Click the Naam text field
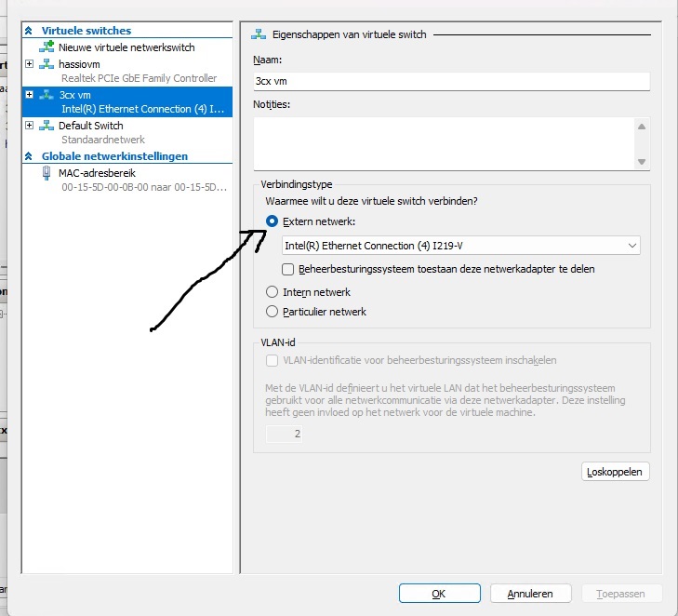Viewport: 678px width, 616px height. tap(450, 81)
